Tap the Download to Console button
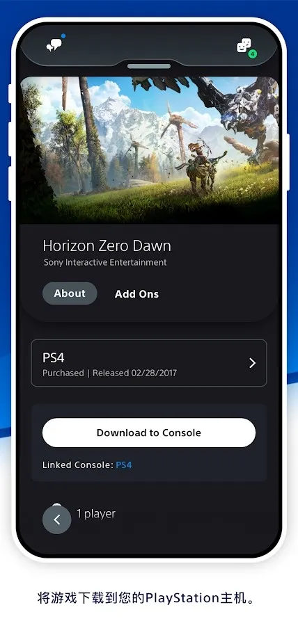This screenshot has width=298, height=644. tap(149, 433)
